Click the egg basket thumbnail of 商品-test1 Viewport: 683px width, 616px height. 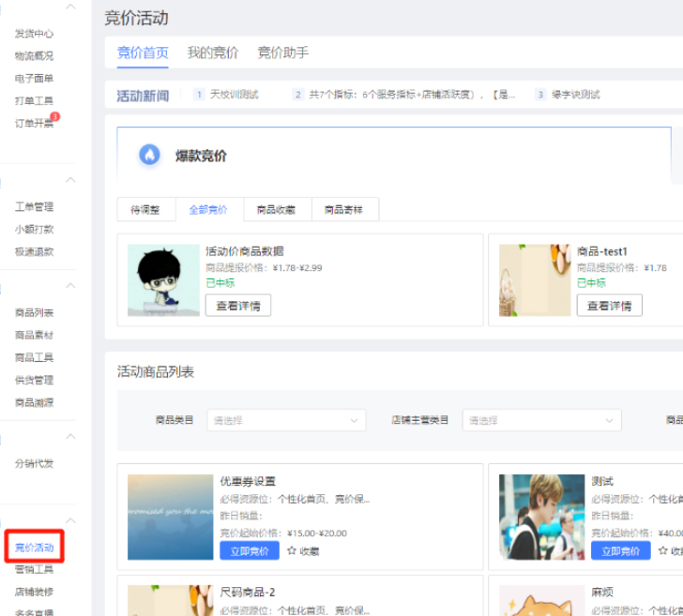tap(535, 280)
